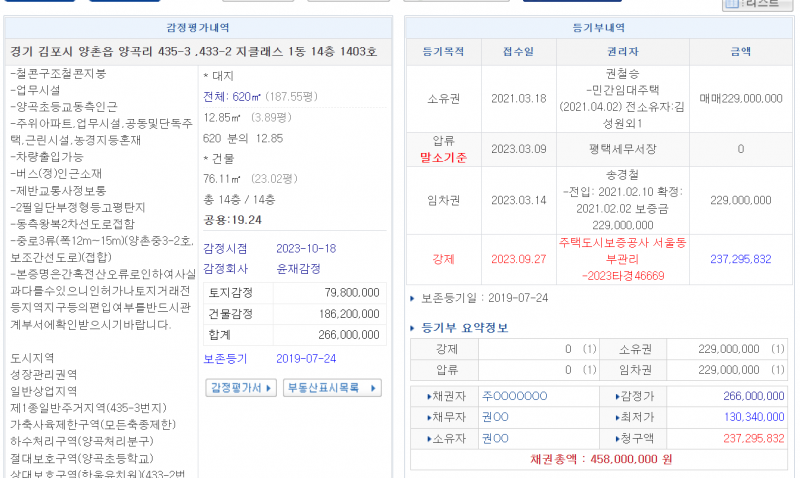Viewport: 800px width, 478px height.
Task: Click the creditor name 주OOOOOOO
Action: coord(514,396)
